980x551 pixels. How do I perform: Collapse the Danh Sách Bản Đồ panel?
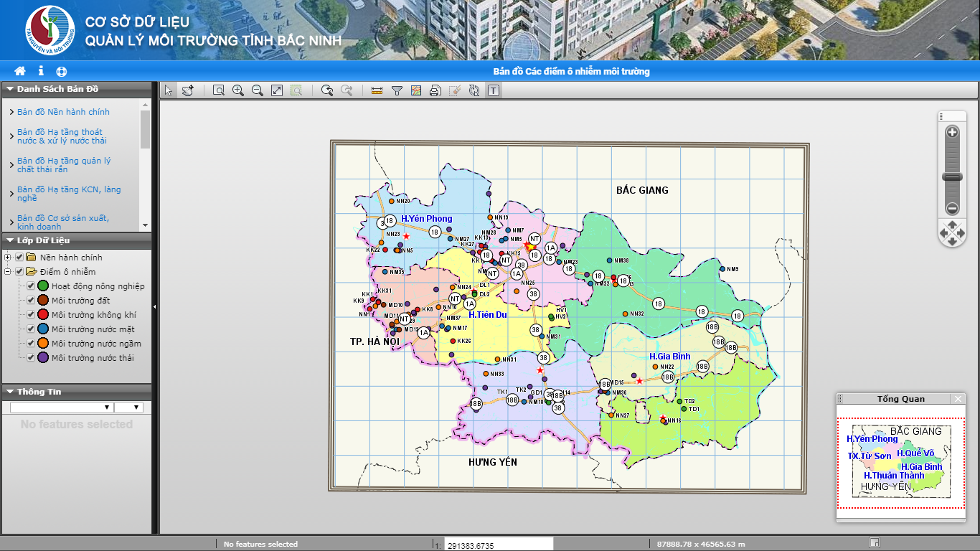pos(11,89)
